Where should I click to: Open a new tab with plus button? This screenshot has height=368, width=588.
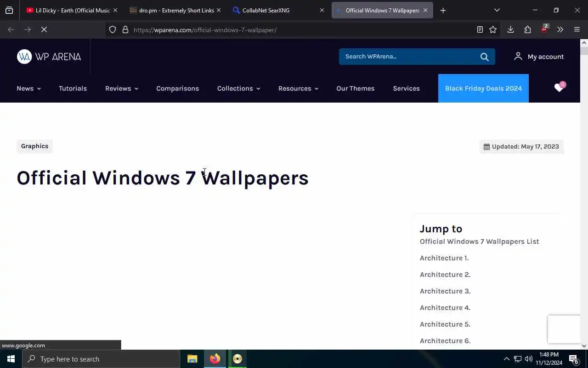(443, 10)
